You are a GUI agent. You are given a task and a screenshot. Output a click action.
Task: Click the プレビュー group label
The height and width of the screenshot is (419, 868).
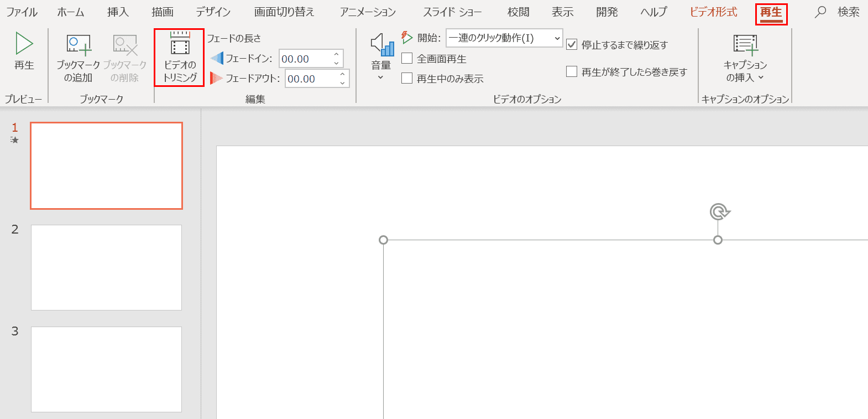tap(23, 99)
